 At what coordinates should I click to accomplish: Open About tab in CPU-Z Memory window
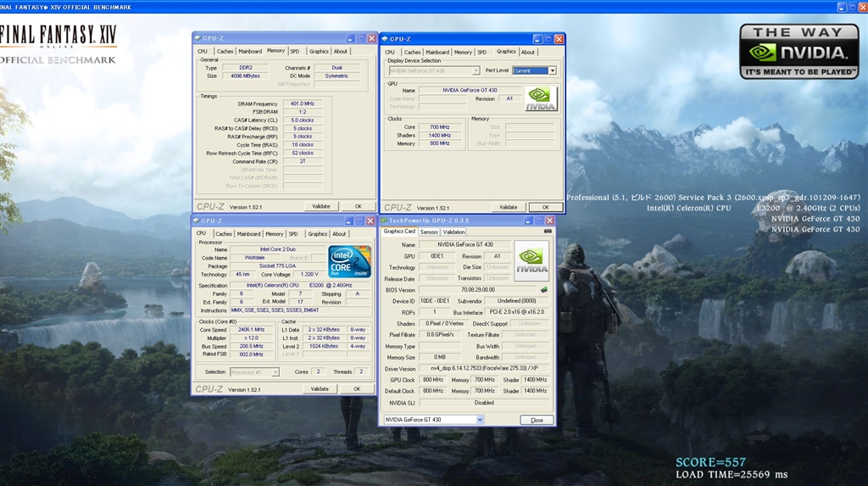tap(341, 51)
